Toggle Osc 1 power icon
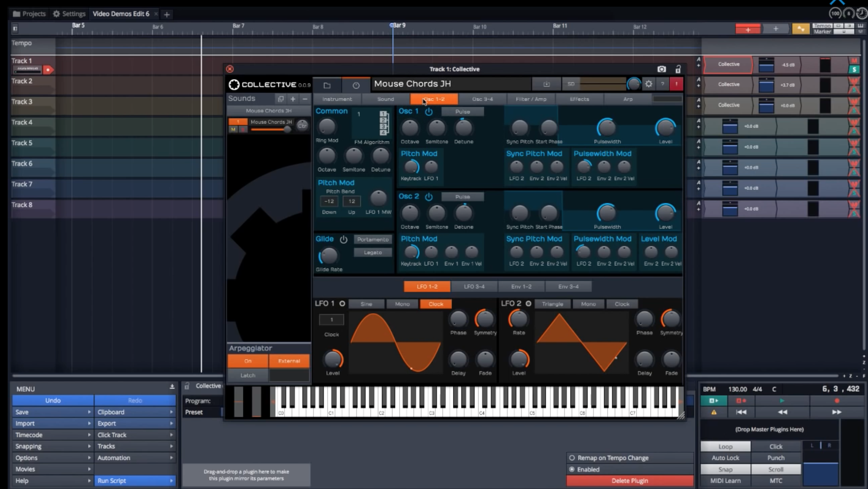This screenshot has width=868, height=489. click(x=429, y=111)
